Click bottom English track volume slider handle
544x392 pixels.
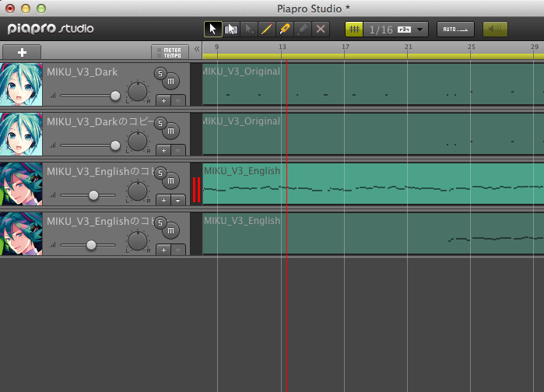(91, 245)
